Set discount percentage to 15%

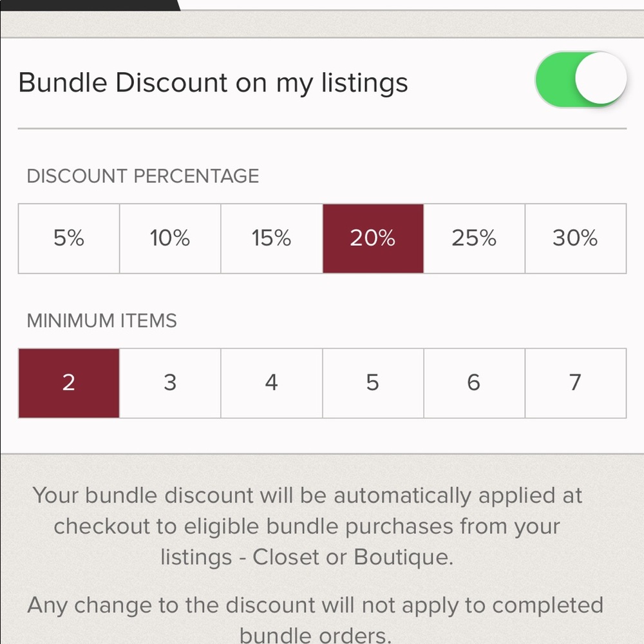tap(271, 238)
